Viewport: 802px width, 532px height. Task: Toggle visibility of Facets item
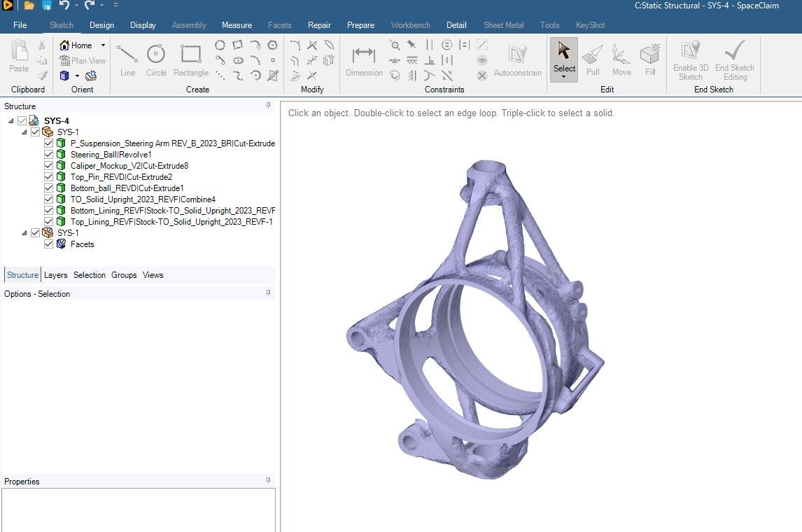click(x=48, y=244)
